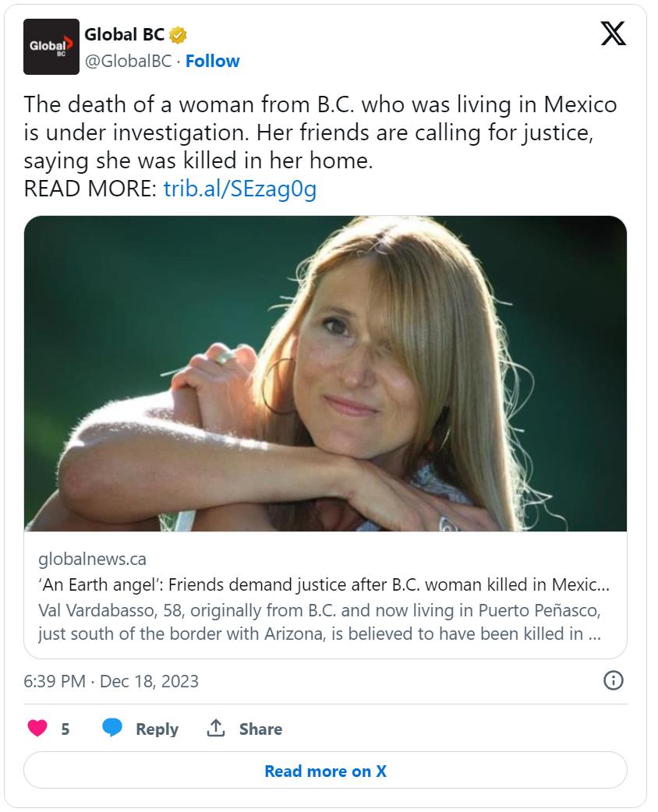Click the globalnews.ca domain label

[92, 559]
